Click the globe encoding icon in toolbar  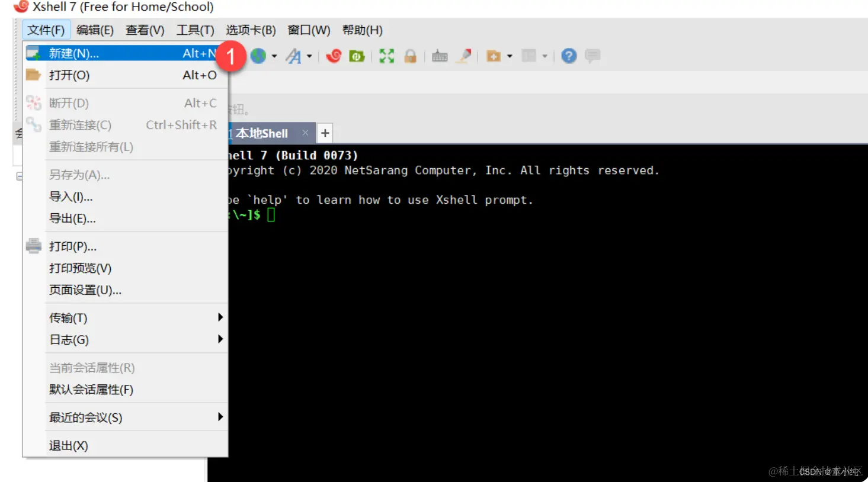tap(258, 56)
